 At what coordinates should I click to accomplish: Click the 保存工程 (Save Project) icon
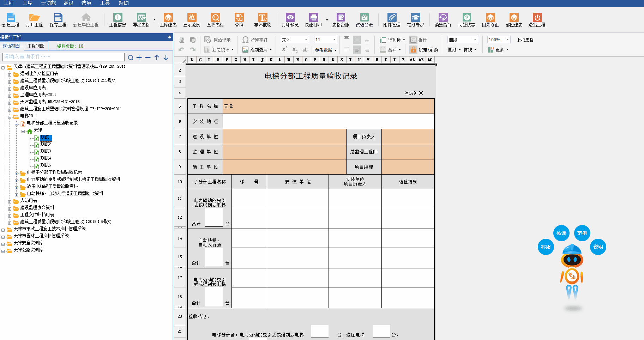click(x=58, y=20)
